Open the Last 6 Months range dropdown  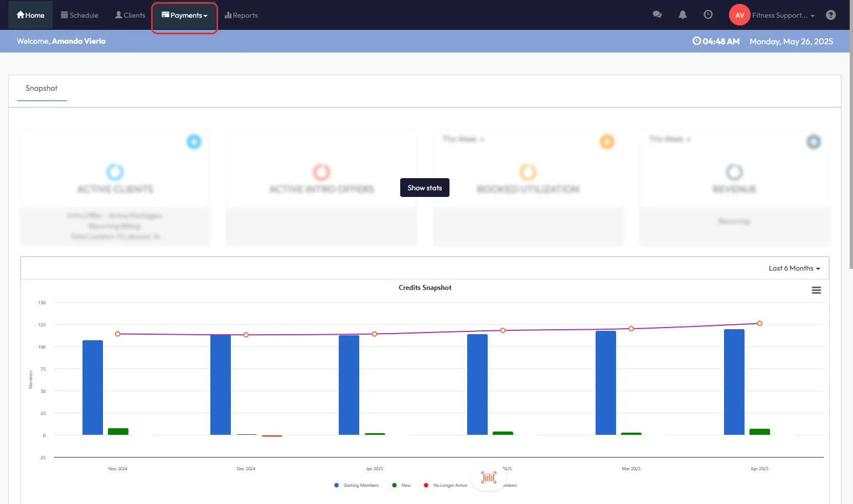pyautogui.click(x=794, y=268)
